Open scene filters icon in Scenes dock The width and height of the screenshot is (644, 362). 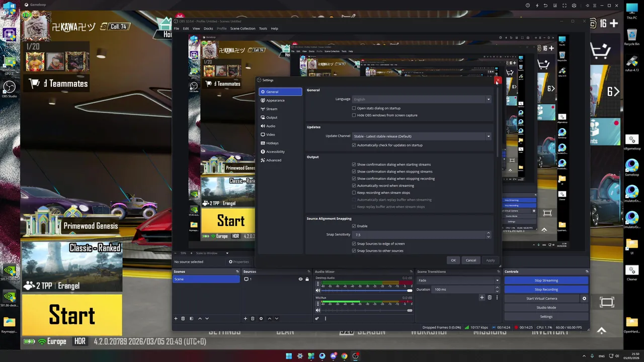(191, 318)
